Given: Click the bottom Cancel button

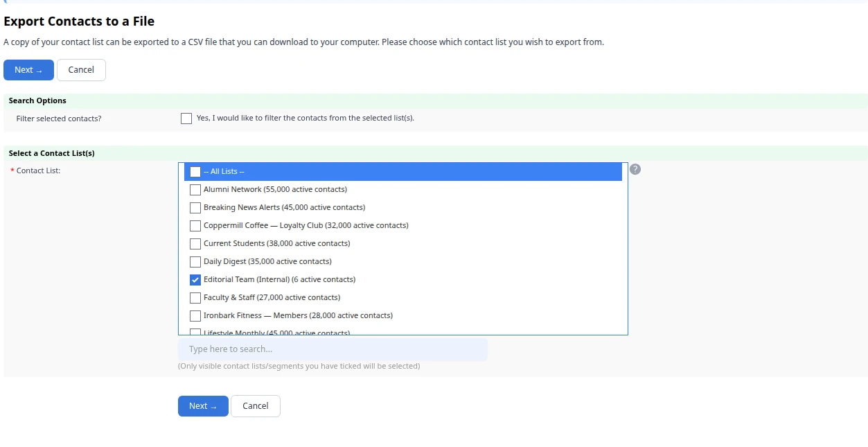Looking at the screenshot, I should click(x=256, y=406).
